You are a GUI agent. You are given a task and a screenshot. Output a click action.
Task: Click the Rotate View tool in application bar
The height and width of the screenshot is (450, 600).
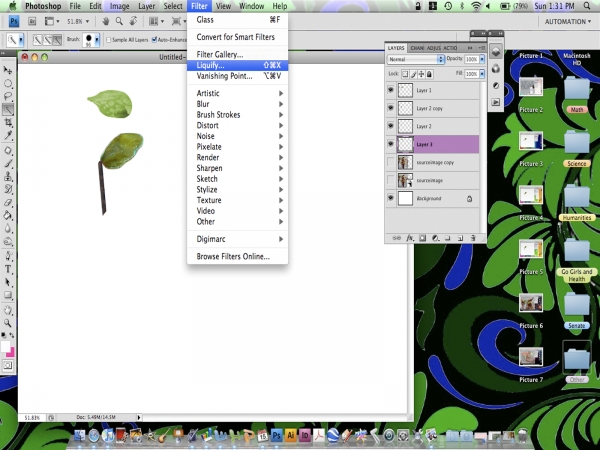133,21
